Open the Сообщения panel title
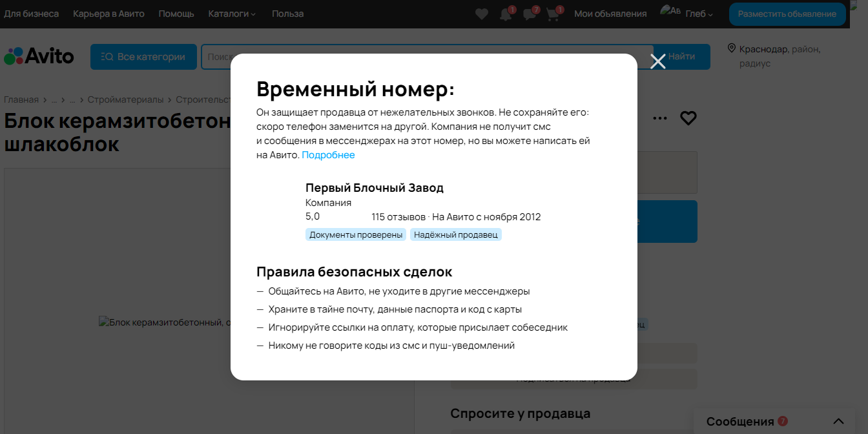Image resolution: width=868 pixels, height=434 pixels. click(740, 422)
